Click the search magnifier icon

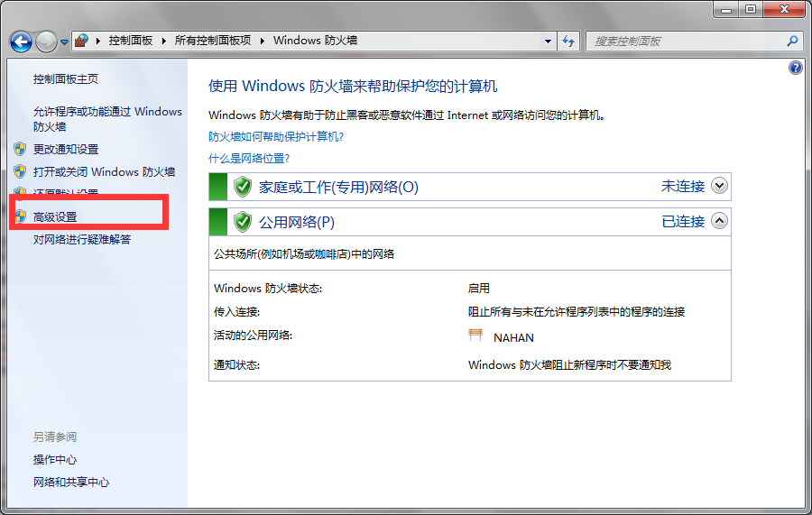pos(792,41)
